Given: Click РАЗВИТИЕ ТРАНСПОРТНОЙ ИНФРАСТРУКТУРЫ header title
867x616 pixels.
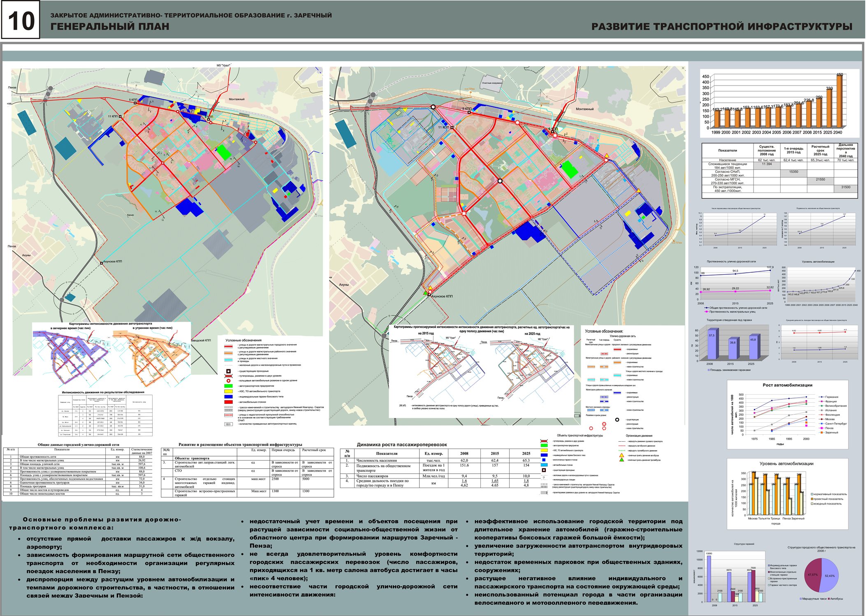Looking at the screenshot, I should click(721, 27).
